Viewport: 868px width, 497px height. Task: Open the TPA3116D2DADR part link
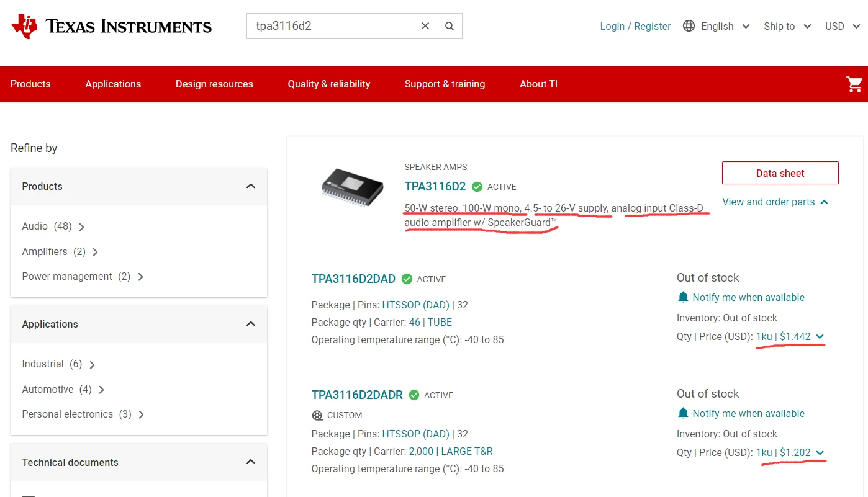point(357,395)
